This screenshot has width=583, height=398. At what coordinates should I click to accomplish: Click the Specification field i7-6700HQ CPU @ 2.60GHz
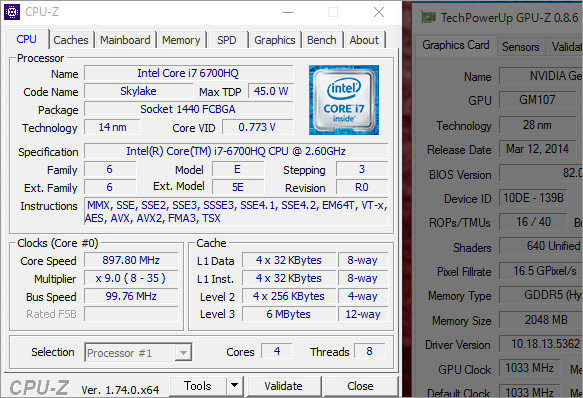coord(236,151)
